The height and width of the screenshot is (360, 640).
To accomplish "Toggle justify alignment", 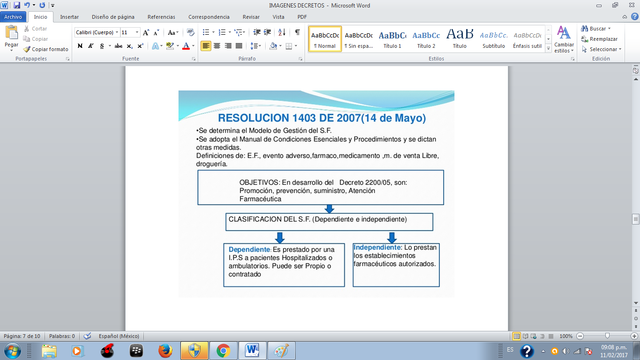I will (x=239, y=46).
